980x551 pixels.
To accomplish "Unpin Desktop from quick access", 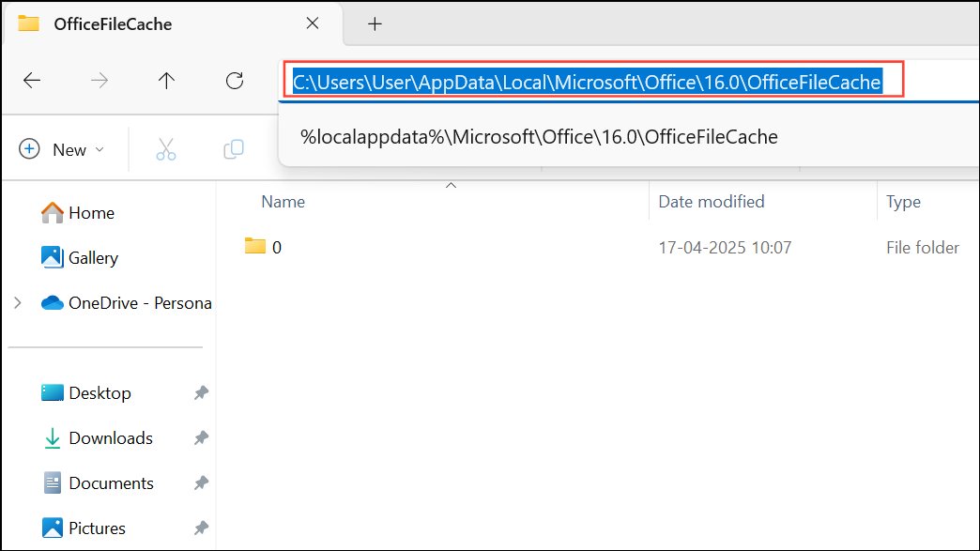I will (201, 393).
